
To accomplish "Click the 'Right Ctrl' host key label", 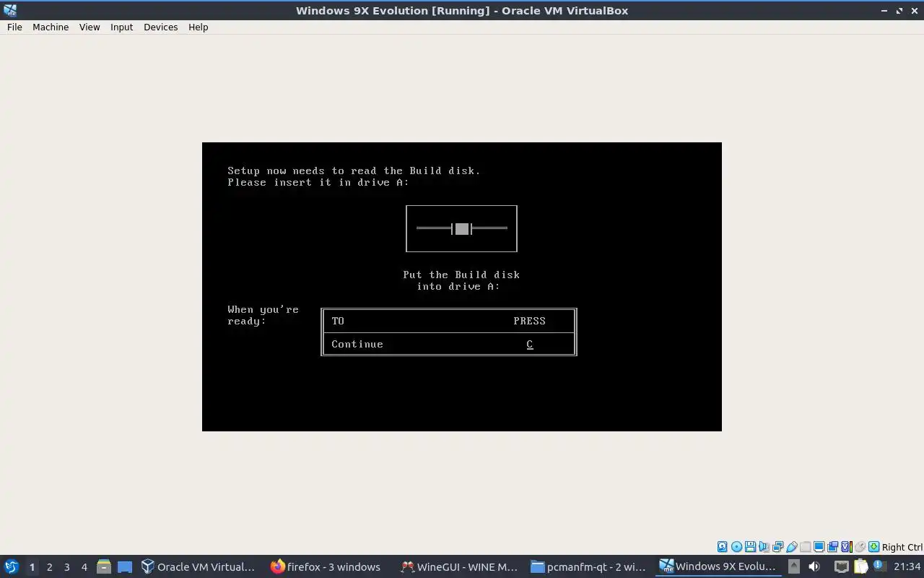I will pyautogui.click(x=902, y=547).
